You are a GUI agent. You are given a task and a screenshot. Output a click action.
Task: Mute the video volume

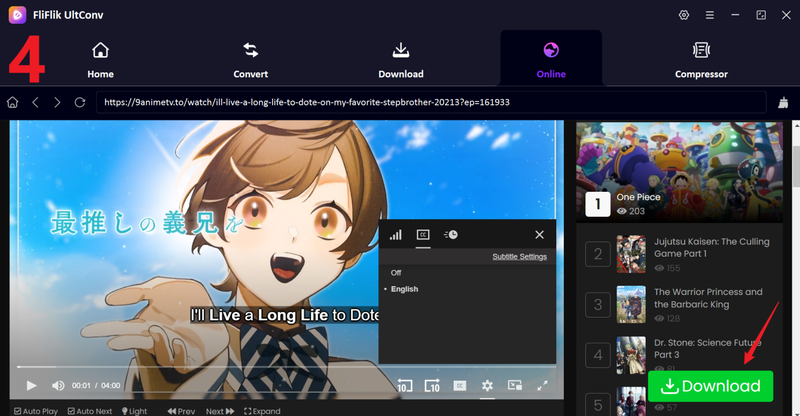[58, 385]
